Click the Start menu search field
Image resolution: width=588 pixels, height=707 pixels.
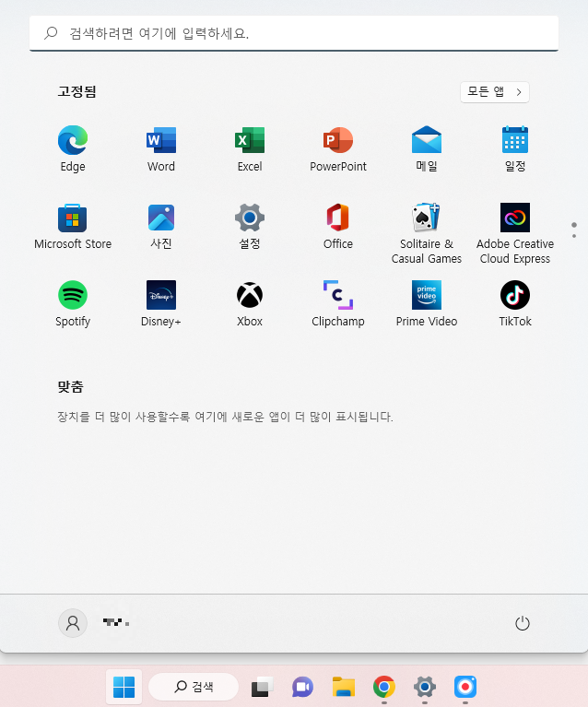(x=294, y=33)
